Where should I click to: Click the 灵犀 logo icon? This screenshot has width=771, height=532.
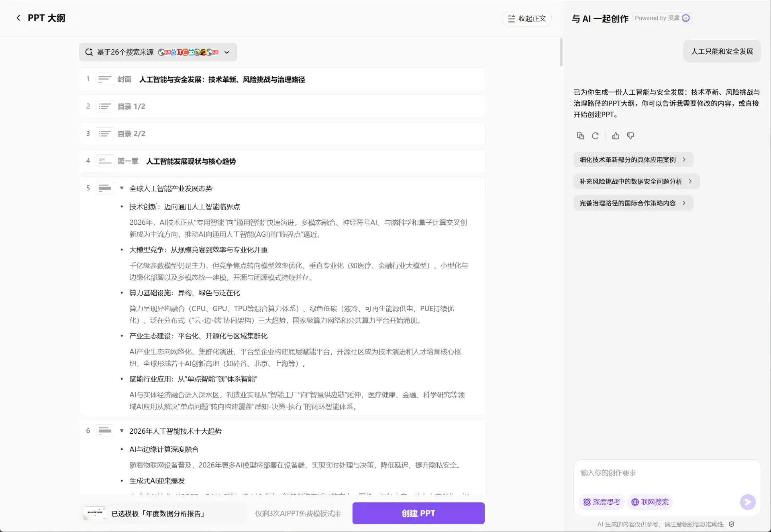(686, 18)
